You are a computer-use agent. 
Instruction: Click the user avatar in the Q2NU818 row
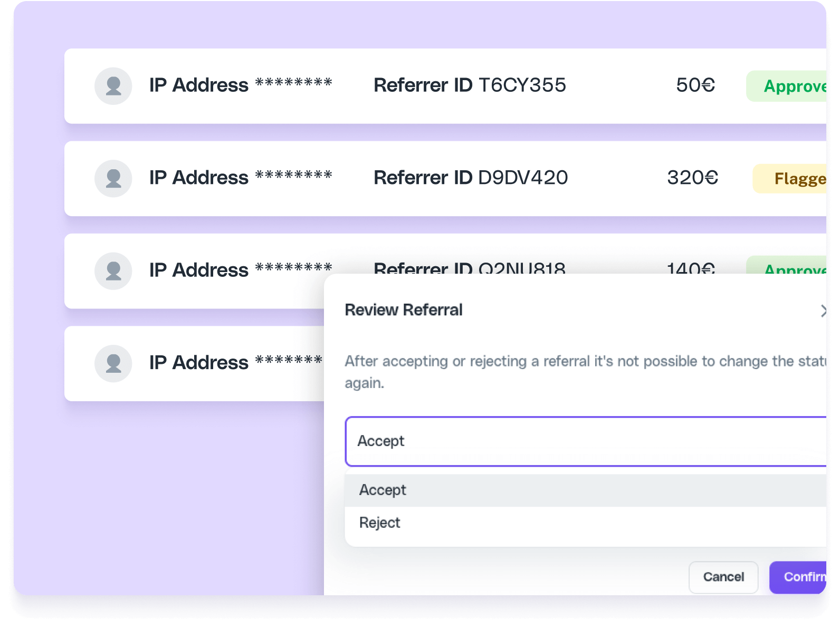click(113, 271)
